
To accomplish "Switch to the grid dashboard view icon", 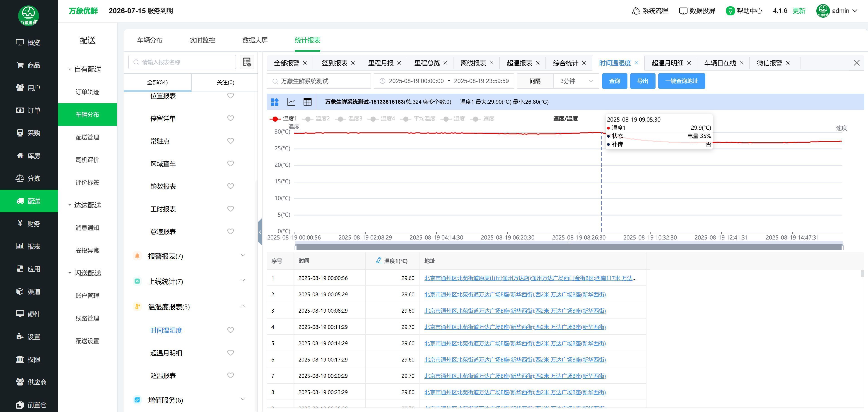I will coord(275,102).
